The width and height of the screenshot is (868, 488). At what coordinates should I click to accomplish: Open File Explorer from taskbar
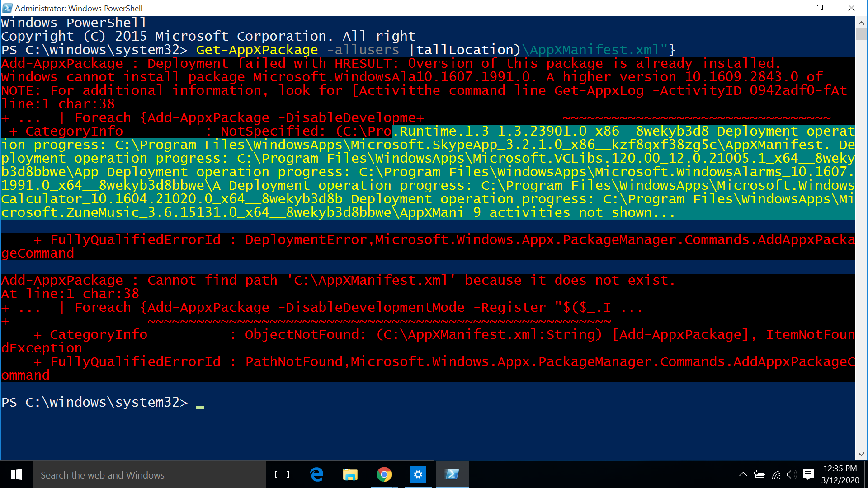tap(350, 474)
